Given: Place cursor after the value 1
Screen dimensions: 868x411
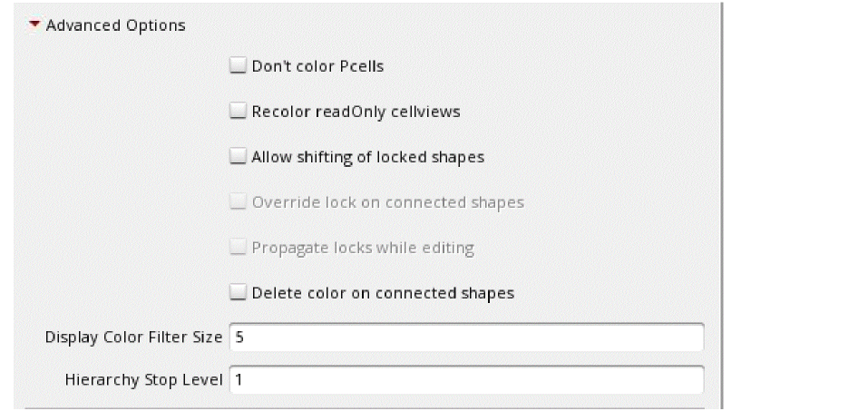Looking at the screenshot, I should 243,379.
